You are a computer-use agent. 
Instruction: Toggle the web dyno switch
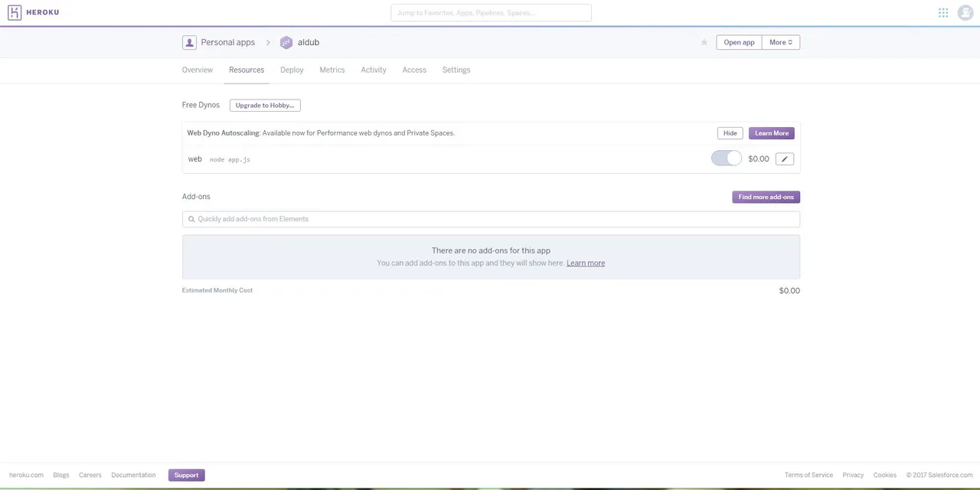[x=726, y=158]
